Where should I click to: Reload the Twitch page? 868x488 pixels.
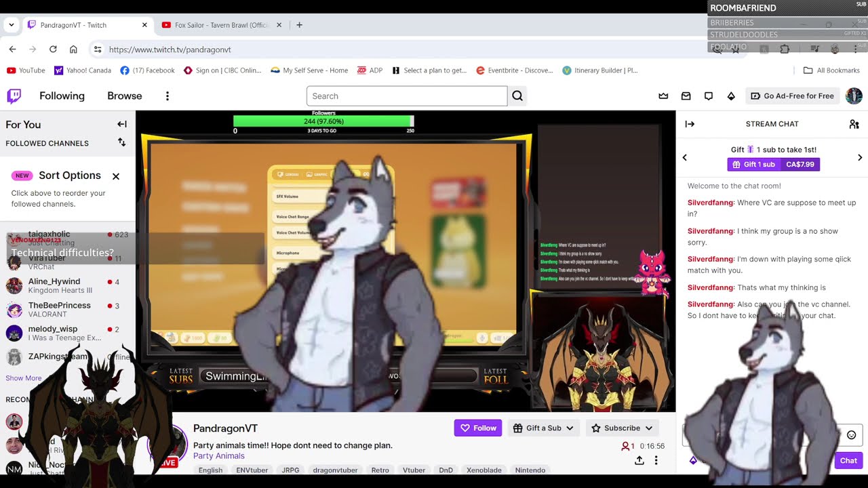[53, 49]
